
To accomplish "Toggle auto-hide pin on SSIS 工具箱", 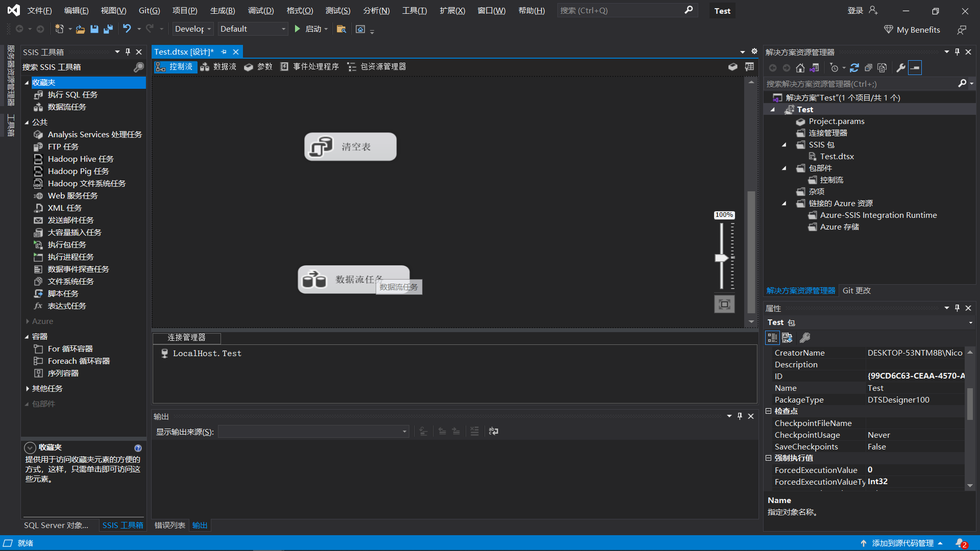I will click(128, 52).
